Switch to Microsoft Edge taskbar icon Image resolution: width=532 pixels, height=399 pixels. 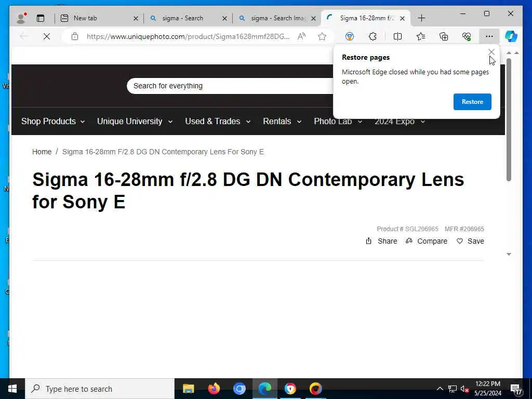pos(264,389)
